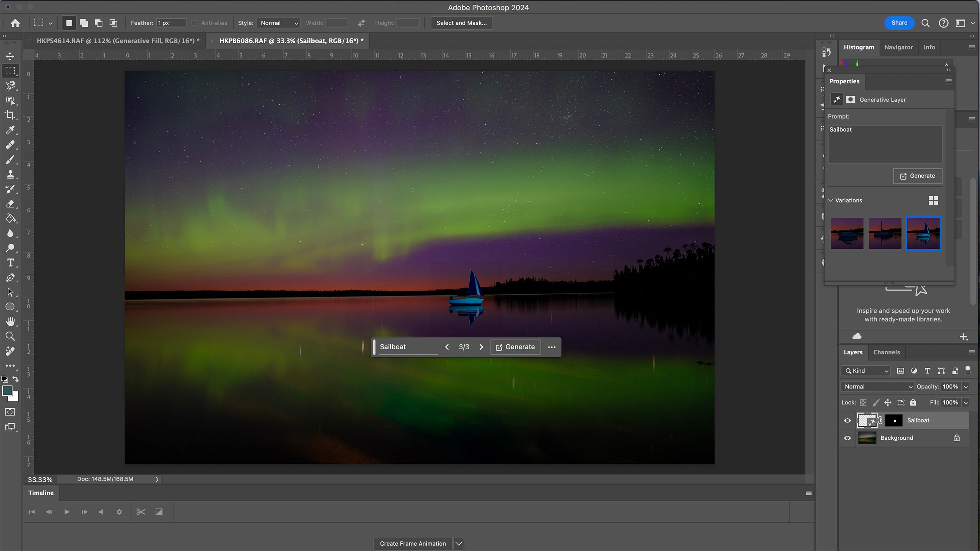The height and width of the screenshot is (551, 980).
Task: Select the Healing Brush tool
Action: [x=10, y=145]
